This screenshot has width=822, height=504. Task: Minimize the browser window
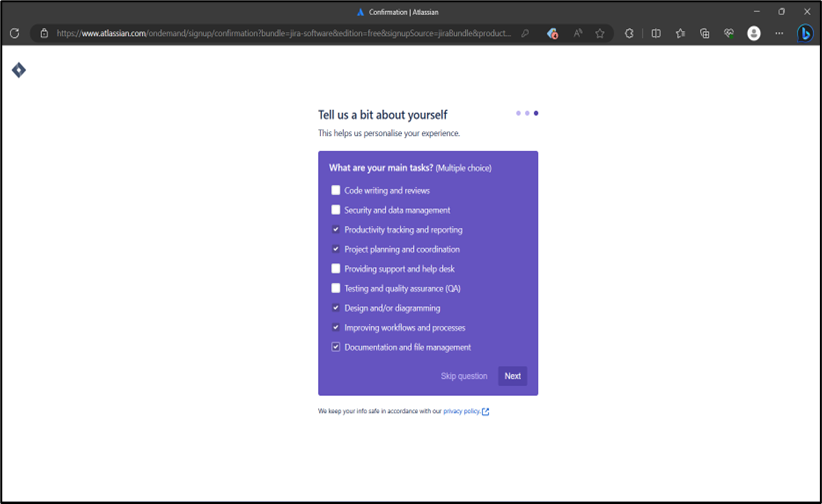coord(756,12)
